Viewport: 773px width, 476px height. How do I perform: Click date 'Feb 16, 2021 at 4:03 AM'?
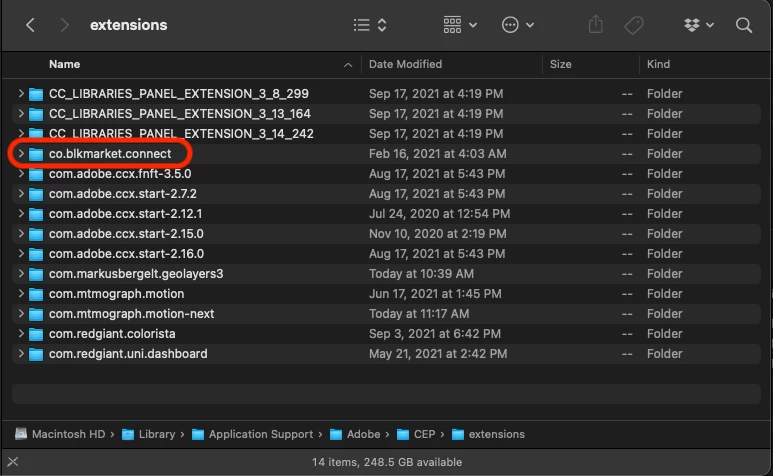[x=437, y=154]
